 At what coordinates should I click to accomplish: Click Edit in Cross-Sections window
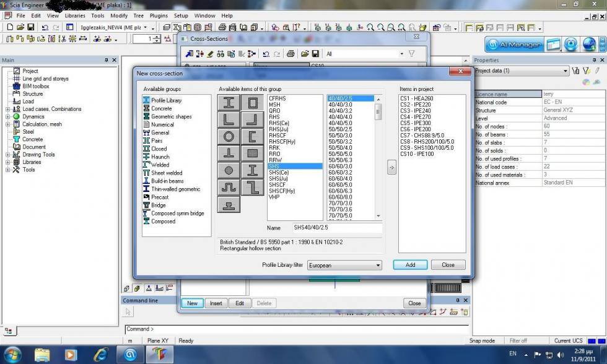(240, 303)
